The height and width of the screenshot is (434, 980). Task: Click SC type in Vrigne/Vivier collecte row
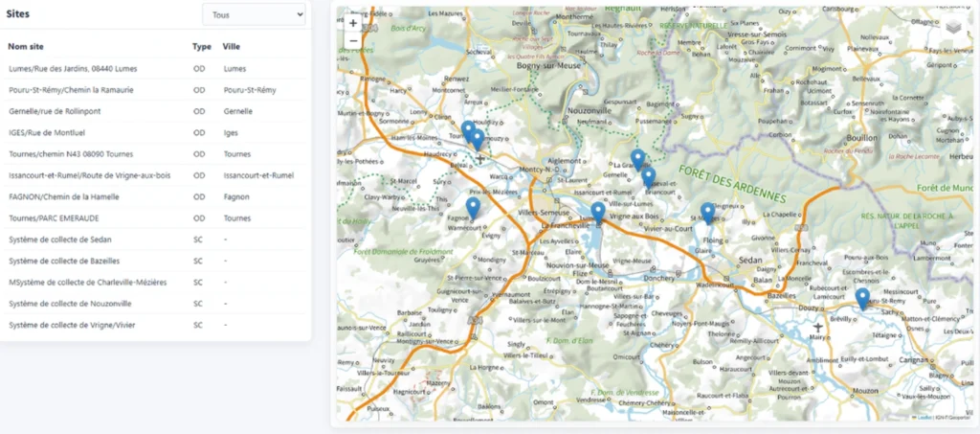(198, 325)
